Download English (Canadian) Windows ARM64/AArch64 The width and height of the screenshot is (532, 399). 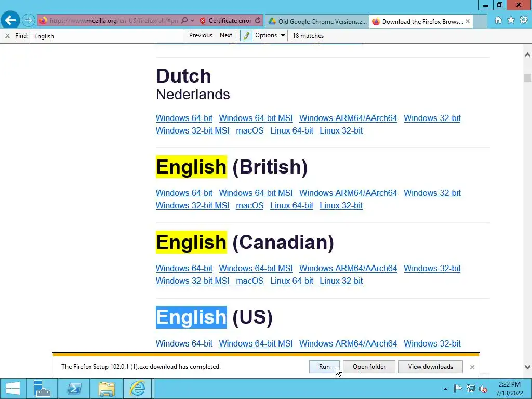click(x=348, y=268)
